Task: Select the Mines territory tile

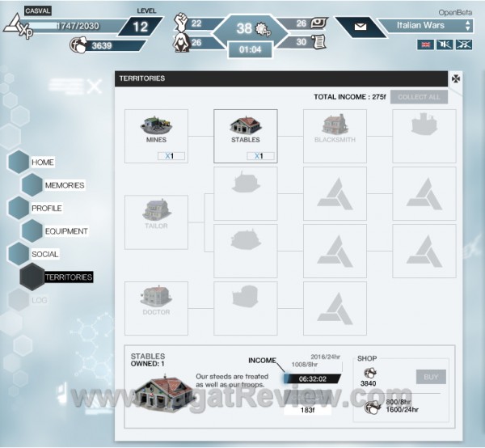Action: (x=156, y=136)
